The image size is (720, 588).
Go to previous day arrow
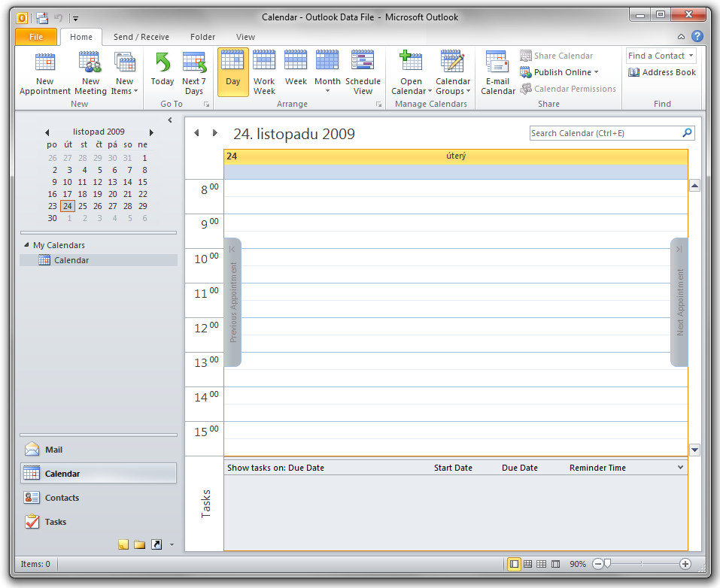(196, 133)
